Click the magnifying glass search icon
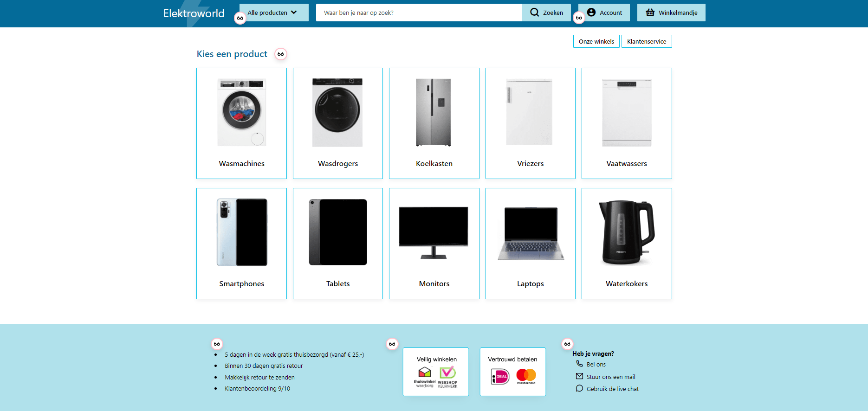Viewport: 868px width, 411px height. [x=534, y=13]
